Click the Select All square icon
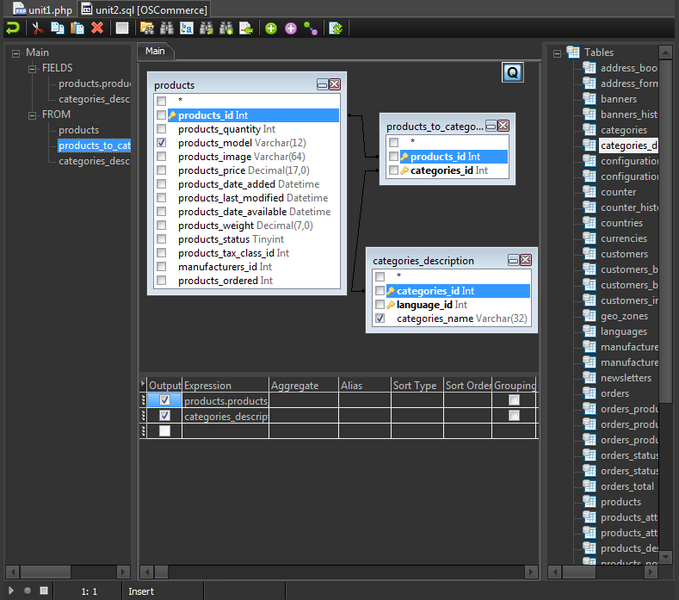The height and width of the screenshot is (600, 679). (x=122, y=29)
